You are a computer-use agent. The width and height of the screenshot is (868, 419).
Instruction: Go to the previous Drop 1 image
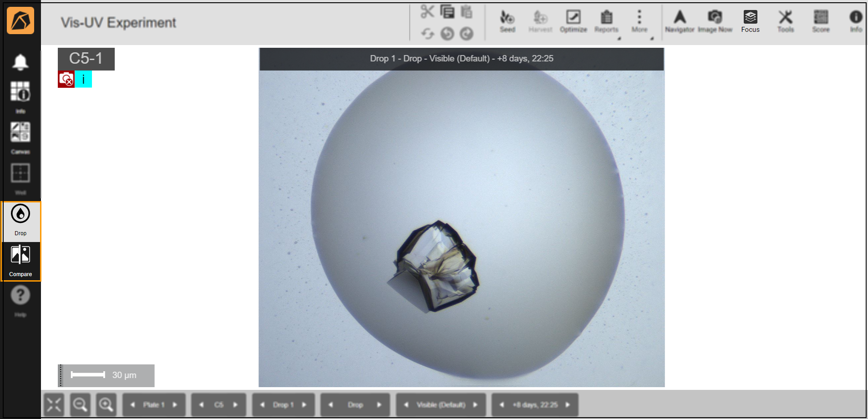[262, 404]
